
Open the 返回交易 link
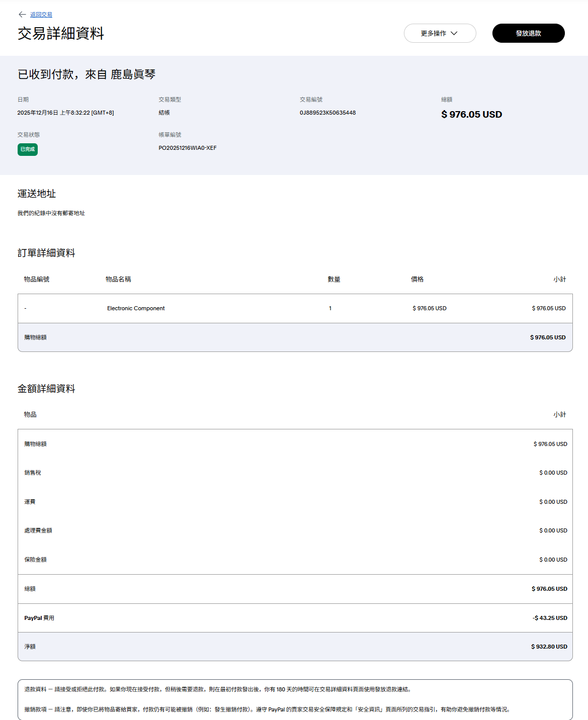(x=41, y=15)
